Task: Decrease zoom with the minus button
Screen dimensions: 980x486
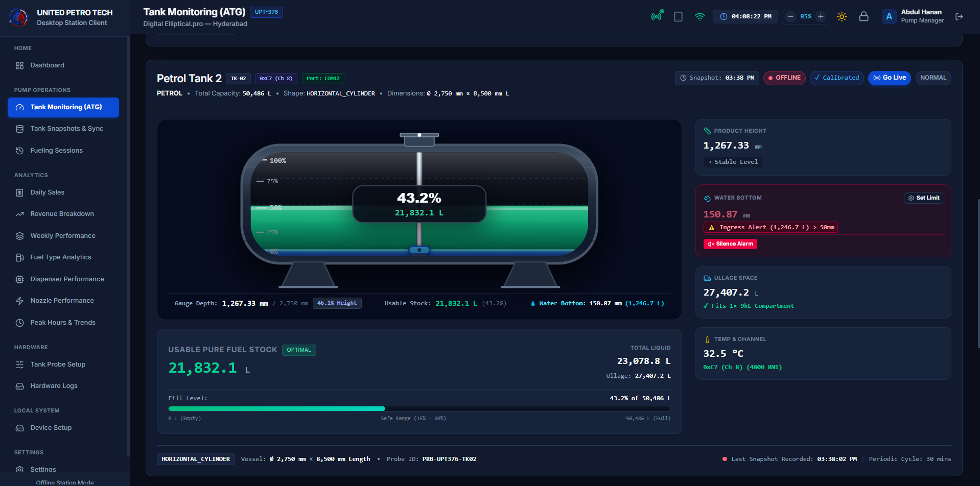Action: click(790, 17)
